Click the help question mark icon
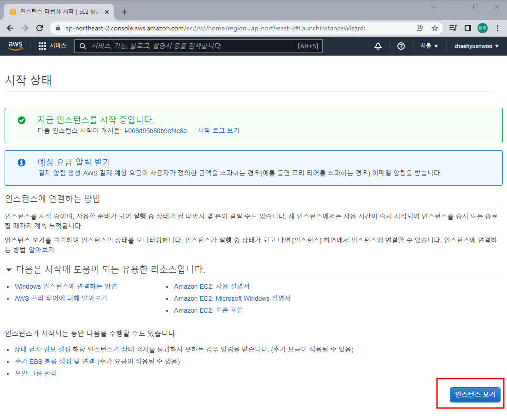This screenshot has width=507, height=420. pos(401,46)
